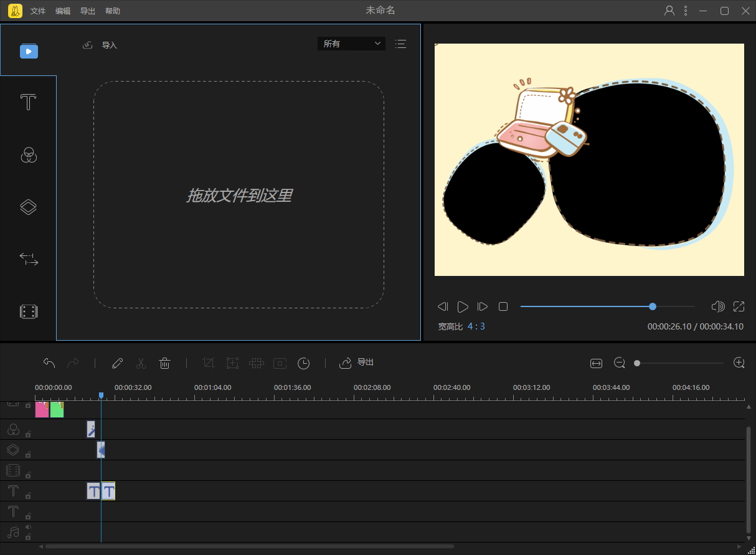Open the Text templates tab in sidebar
The image size is (756, 555).
point(28,102)
